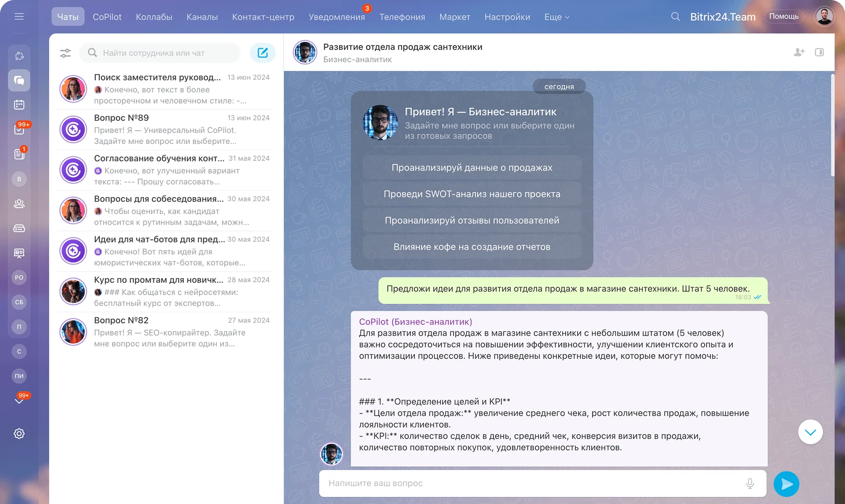The image size is (845, 504).
Task: Send message with the blue arrow button
Action: click(786, 484)
